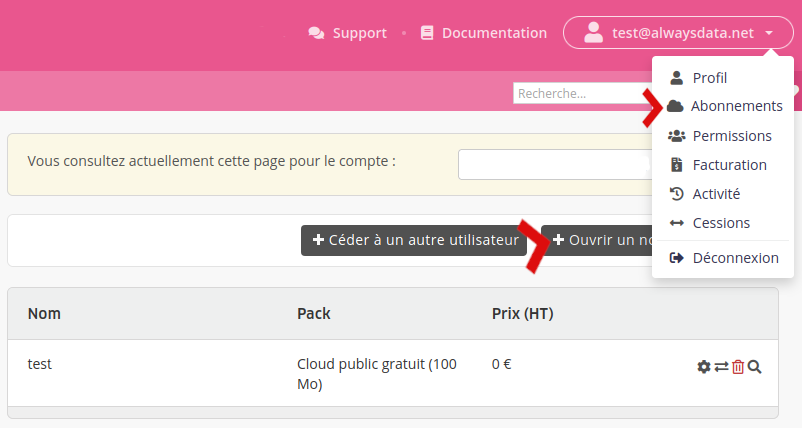The image size is (802, 428).
Task: Click the Activité history clock icon
Action: (x=676, y=194)
